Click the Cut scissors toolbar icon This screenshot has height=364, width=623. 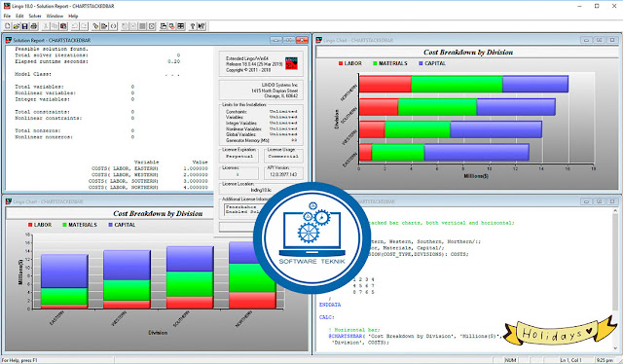pos(46,26)
